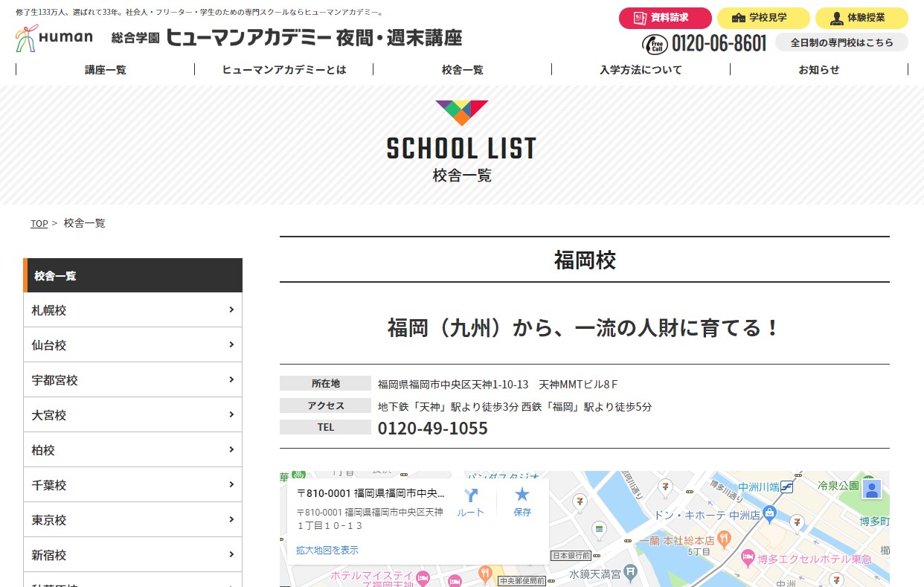Image resolution: width=924 pixels, height=587 pixels.
Task: Open the 入学方法について menu item
Action: [x=641, y=69]
